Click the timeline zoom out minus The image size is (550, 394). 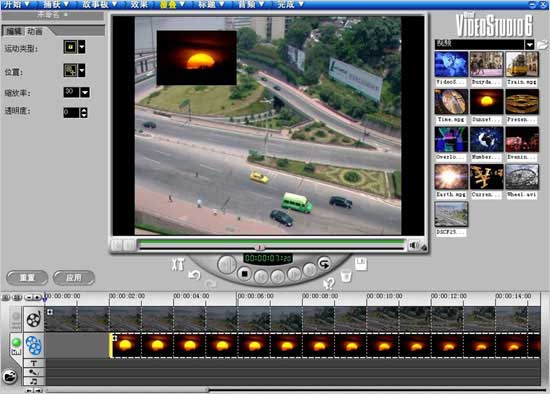coord(29,298)
